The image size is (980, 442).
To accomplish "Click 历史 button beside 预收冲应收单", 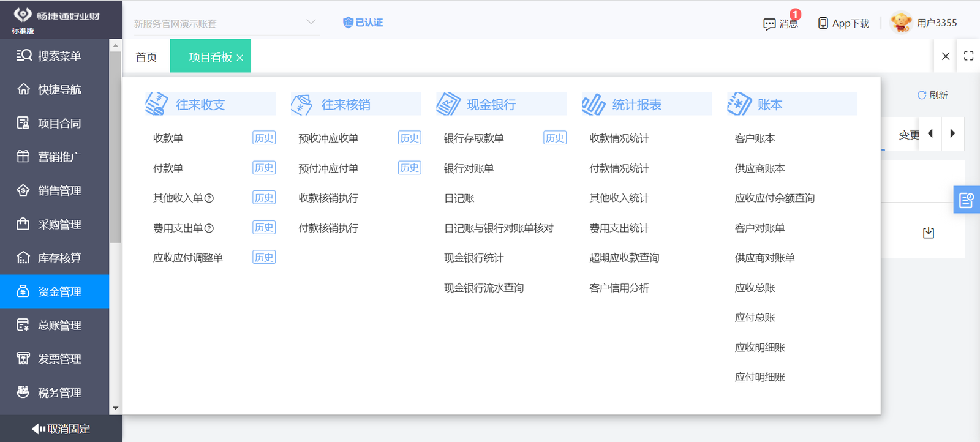I will pyautogui.click(x=409, y=138).
